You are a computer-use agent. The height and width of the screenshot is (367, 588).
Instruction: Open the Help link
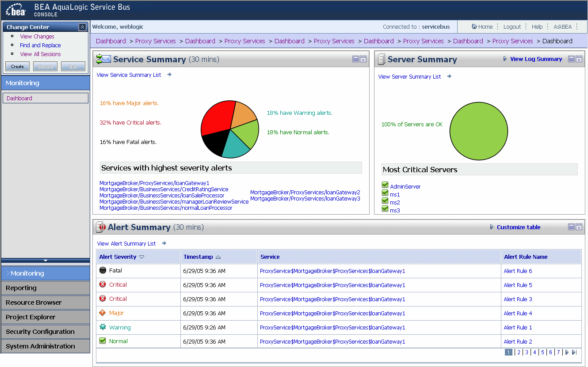[537, 27]
